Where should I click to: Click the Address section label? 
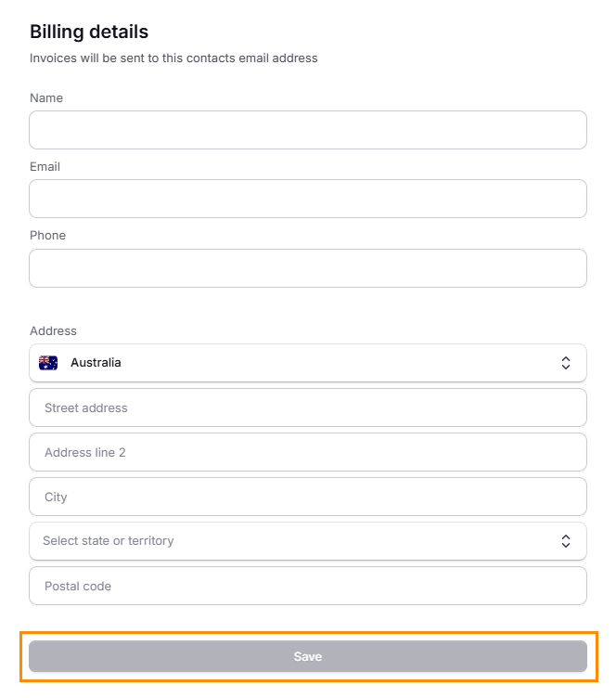click(53, 330)
